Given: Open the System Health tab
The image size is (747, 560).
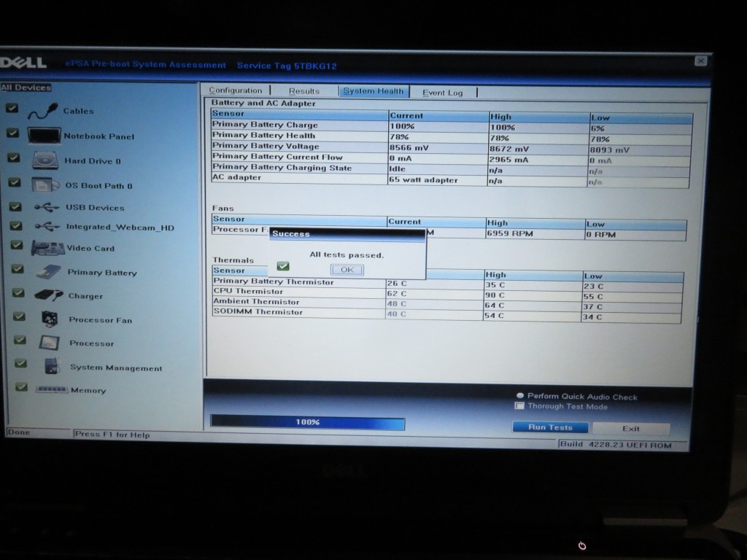Looking at the screenshot, I should [373, 91].
